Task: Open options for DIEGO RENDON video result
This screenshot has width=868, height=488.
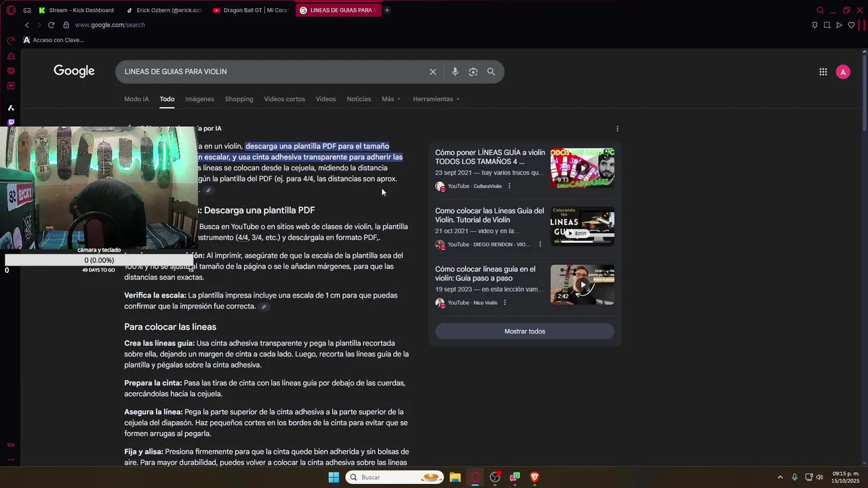Action: [x=540, y=245]
